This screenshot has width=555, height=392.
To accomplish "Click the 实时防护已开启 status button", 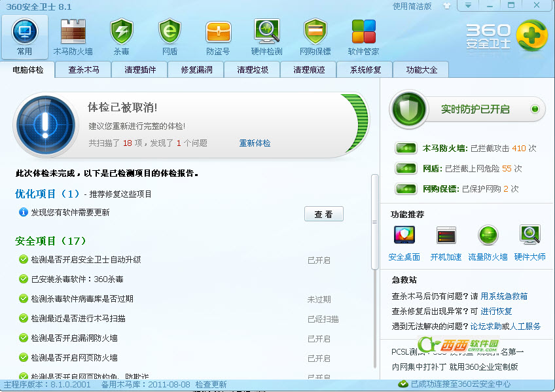I will [x=475, y=109].
